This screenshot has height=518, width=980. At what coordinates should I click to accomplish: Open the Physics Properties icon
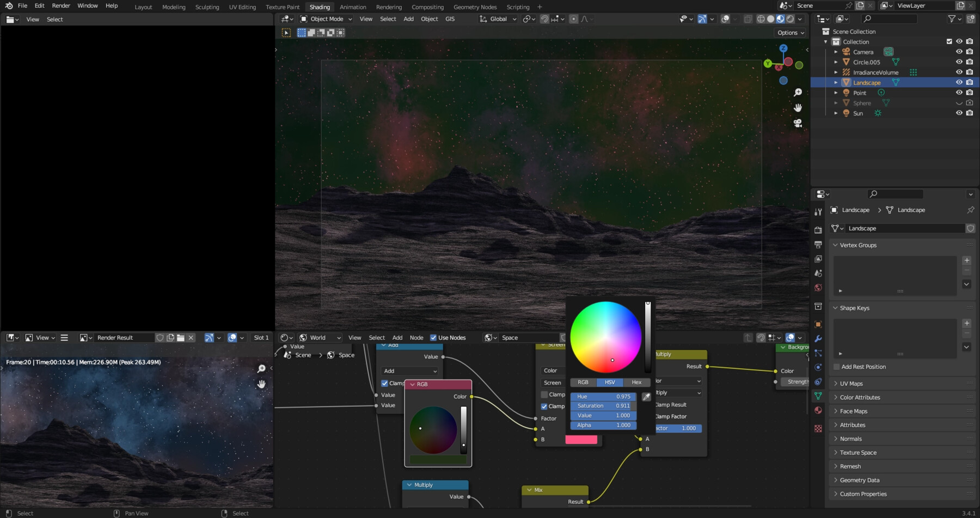tap(818, 368)
